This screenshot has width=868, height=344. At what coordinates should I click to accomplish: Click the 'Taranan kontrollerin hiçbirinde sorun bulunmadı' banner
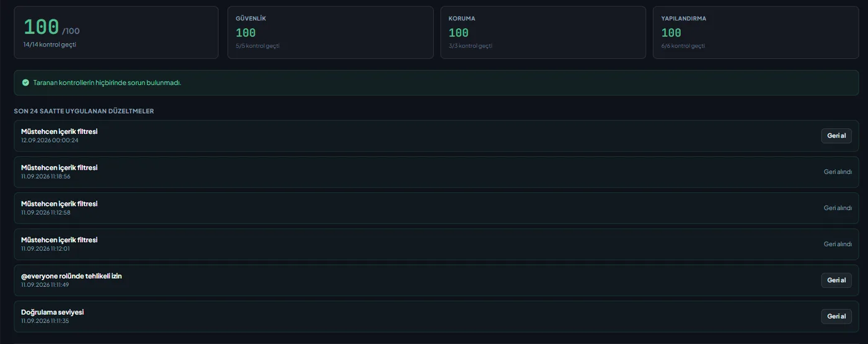click(436, 82)
